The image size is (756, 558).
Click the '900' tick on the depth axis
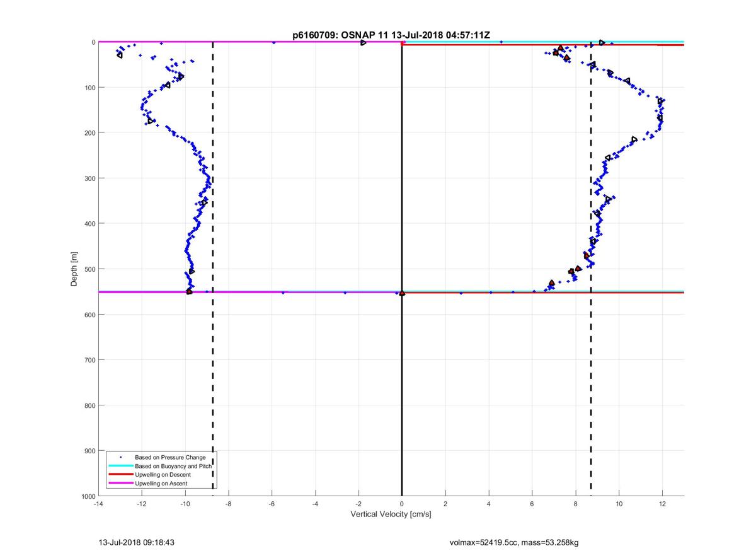click(89, 450)
